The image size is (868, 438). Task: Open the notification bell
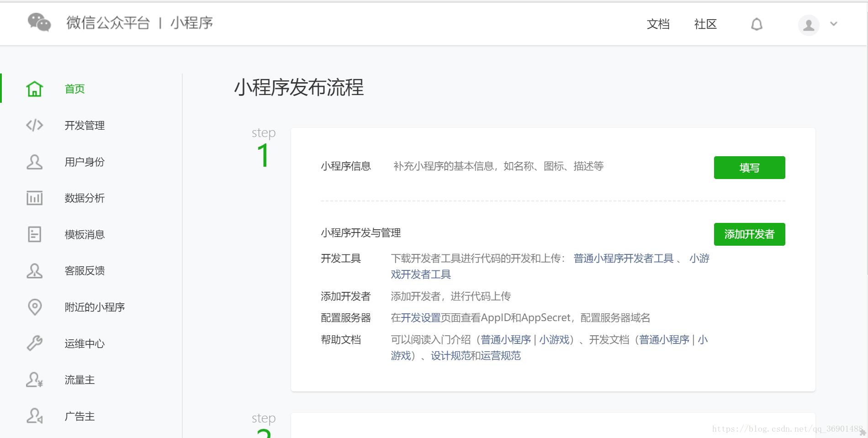pos(757,24)
